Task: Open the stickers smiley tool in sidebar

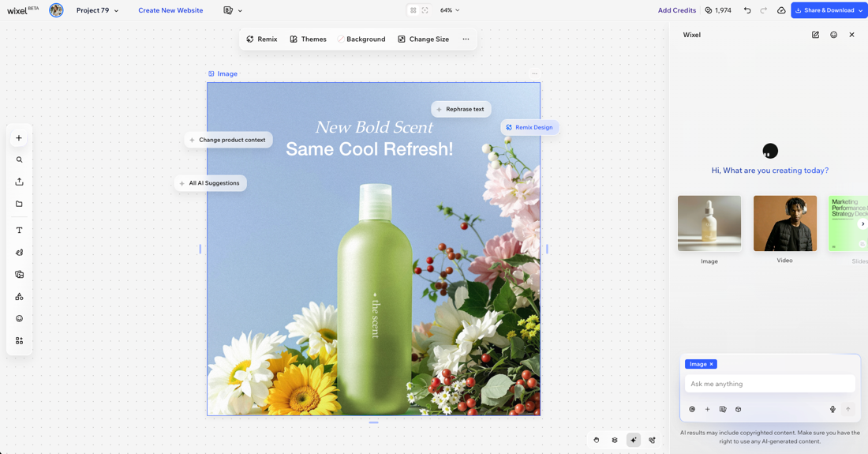Action: [19, 318]
